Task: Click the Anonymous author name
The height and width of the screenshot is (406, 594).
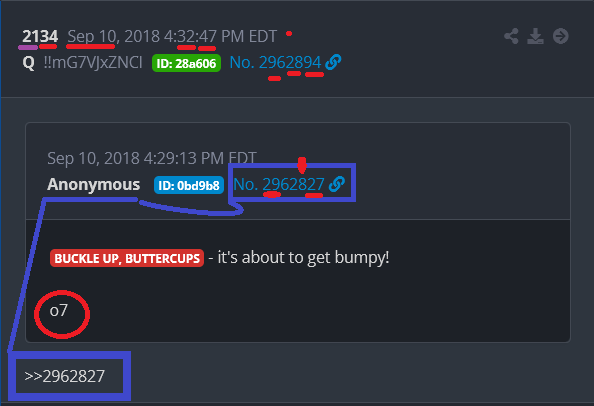Action: pos(94,184)
